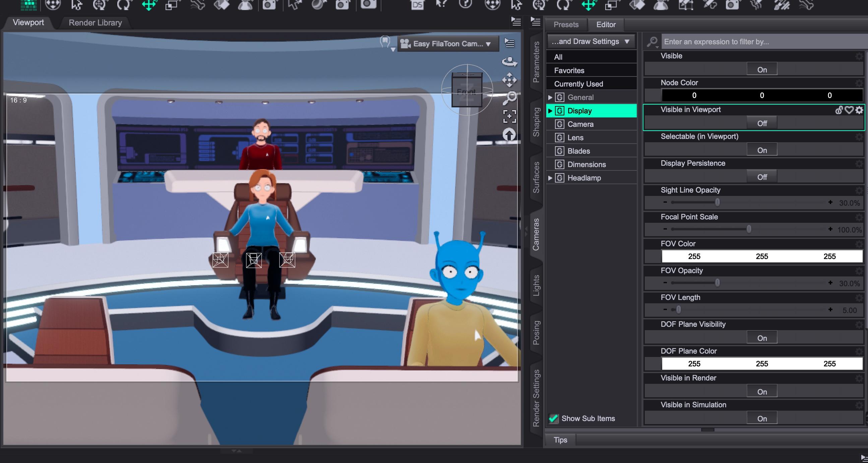Switch to the Render Library tab
Image resolution: width=868 pixels, height=463 pixels.
pos(95,22)
